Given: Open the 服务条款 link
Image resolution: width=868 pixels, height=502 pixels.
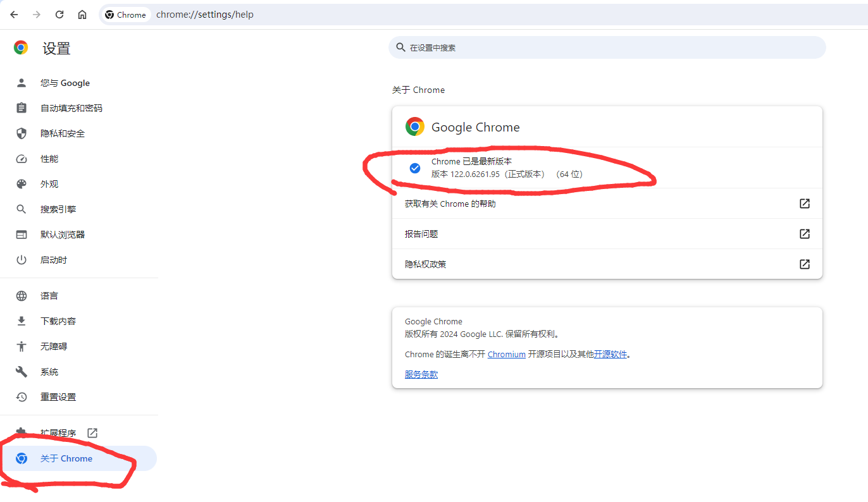Looking at the screenshot, I should pyautogui.click(x=421, y=374).
